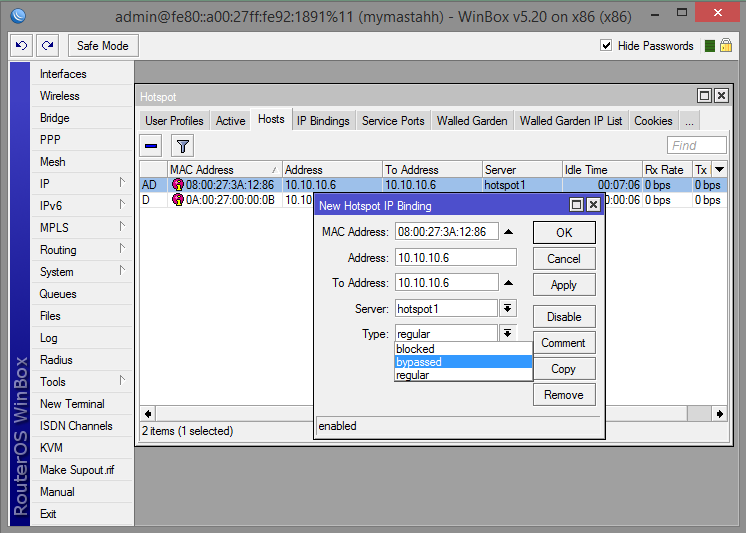This screenshot has height=533, width=746.
Task: Close the Hotspot window
Action: click(721, 96)
